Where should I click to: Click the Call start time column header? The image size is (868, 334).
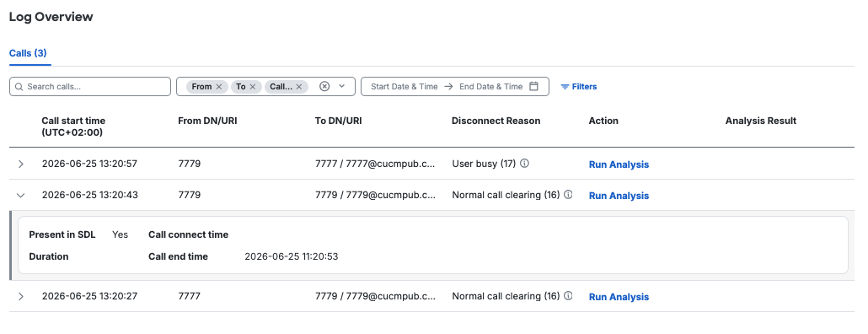pos(73,127)
